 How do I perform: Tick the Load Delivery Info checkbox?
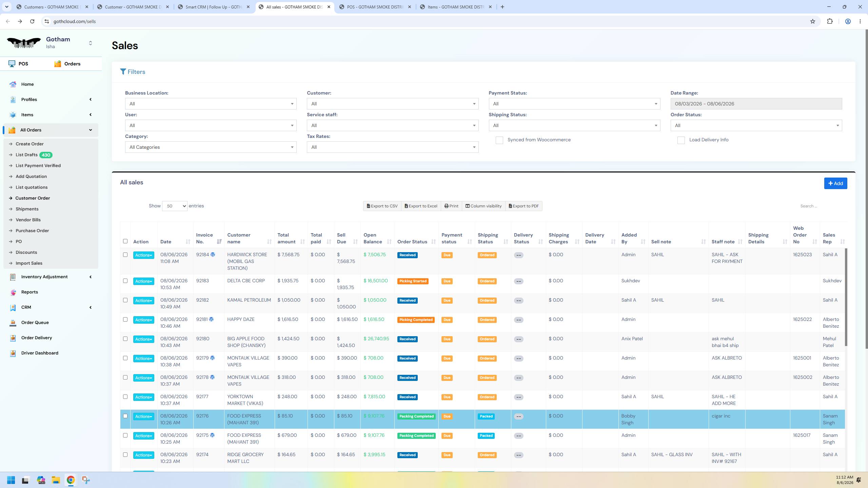coord(681,140)
